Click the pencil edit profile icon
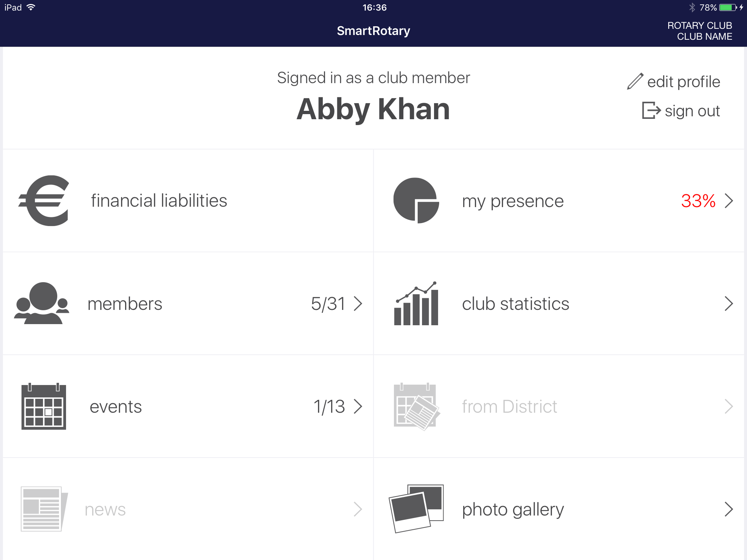The height and width of the screenshot is (560, 747). pyautogui.click(x=635, y=81)
